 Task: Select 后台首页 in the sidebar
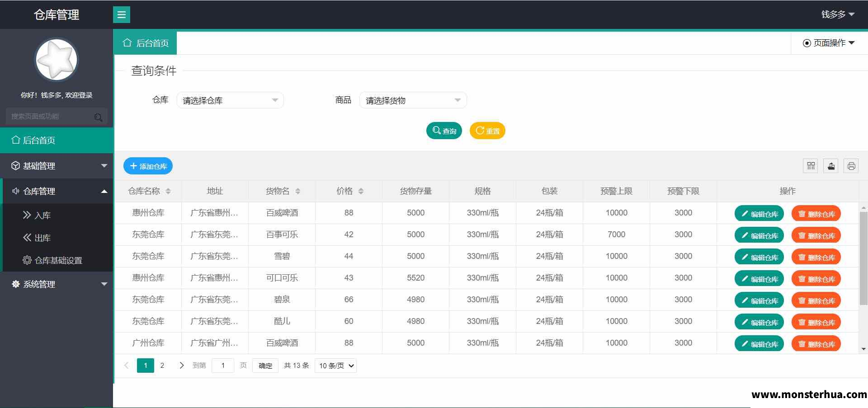pyautogui.click(x=57, y=140)
